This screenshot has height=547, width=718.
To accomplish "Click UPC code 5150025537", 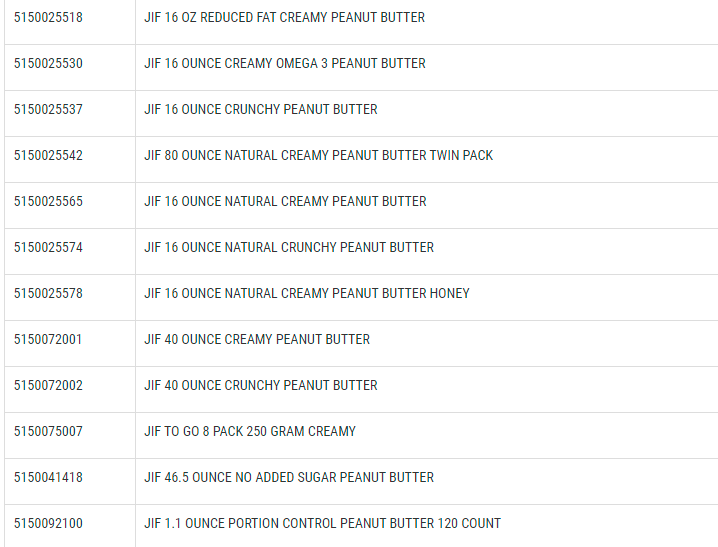I will pos(48,110).
